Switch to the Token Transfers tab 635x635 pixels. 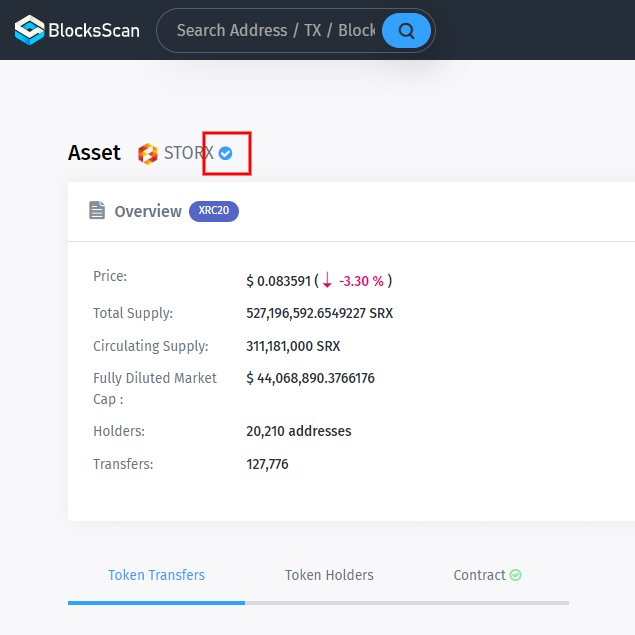coord(156,575)
